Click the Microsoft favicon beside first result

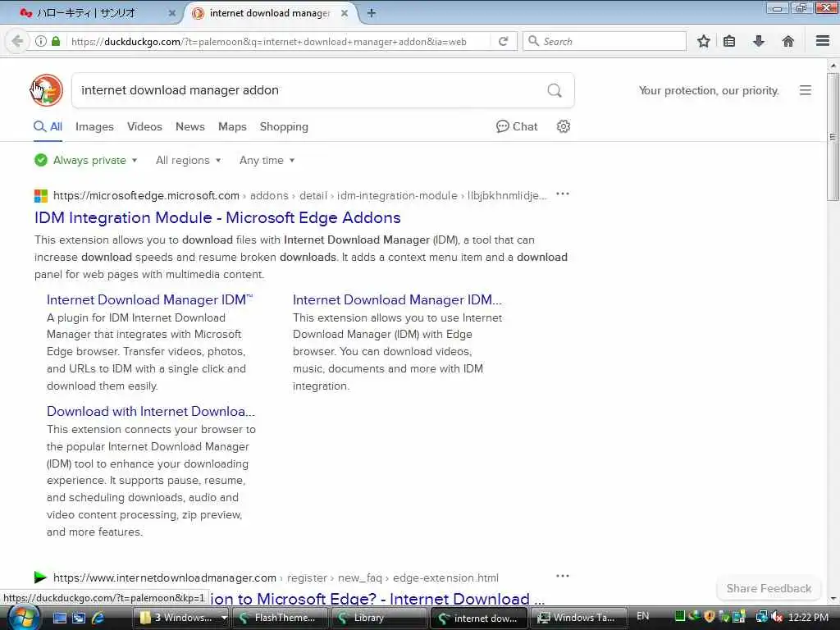pos(41,196)
